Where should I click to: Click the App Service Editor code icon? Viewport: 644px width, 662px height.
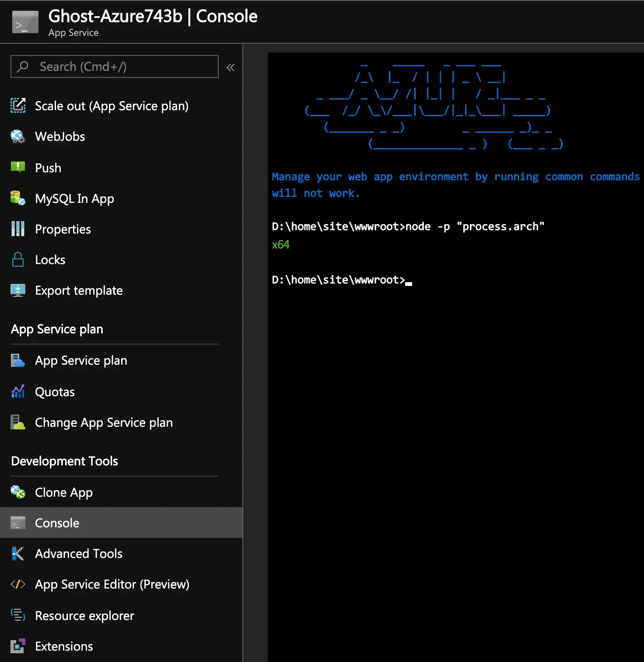click(18, 584)
